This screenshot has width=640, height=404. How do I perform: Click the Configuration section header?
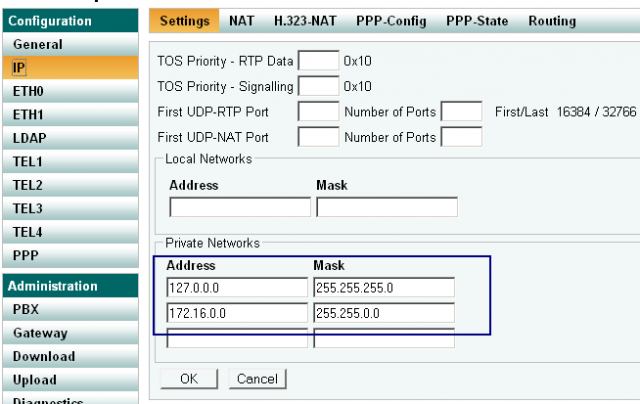pos(70,21)
